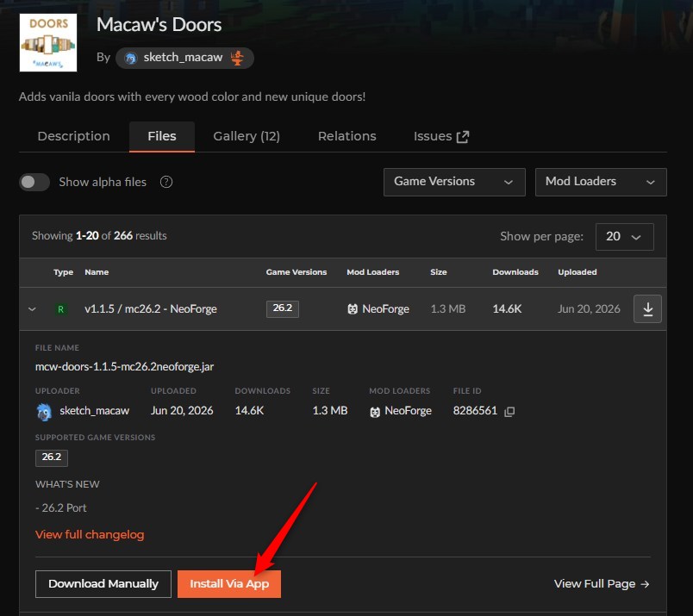Click the author's avatar icon in header

pos(131,58)
